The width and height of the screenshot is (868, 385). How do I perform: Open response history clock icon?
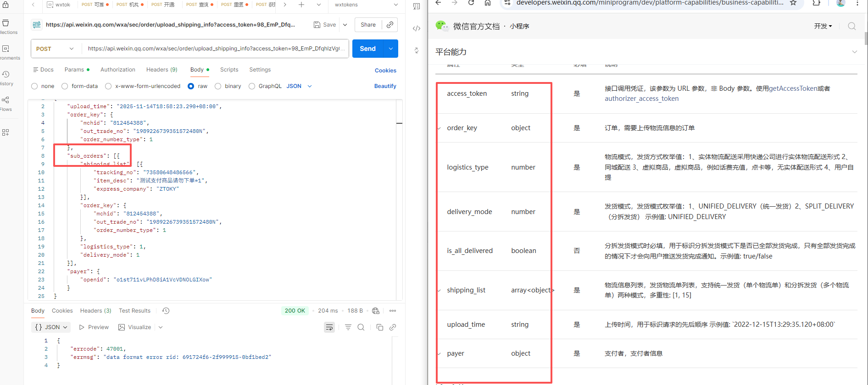(166, 311)
